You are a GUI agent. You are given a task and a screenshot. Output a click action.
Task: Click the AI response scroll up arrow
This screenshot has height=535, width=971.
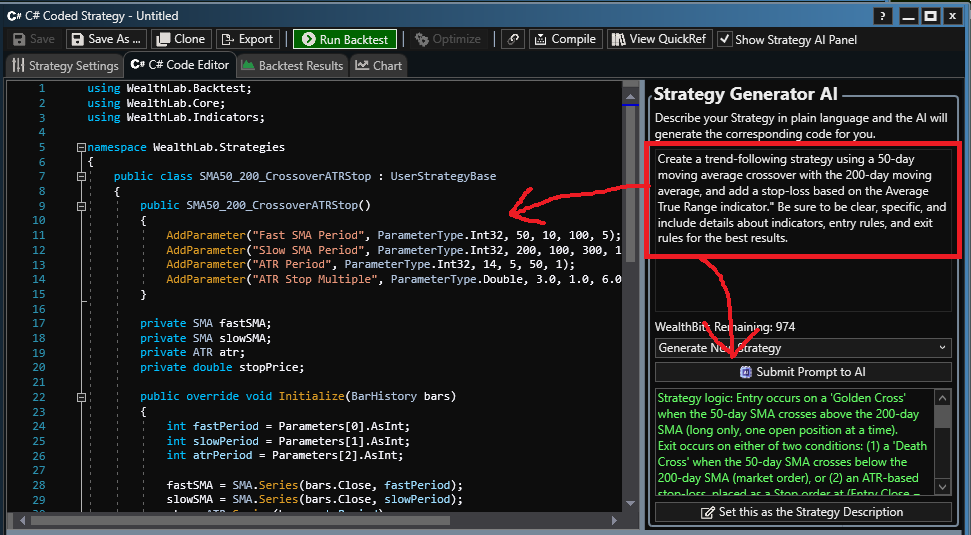942,398
